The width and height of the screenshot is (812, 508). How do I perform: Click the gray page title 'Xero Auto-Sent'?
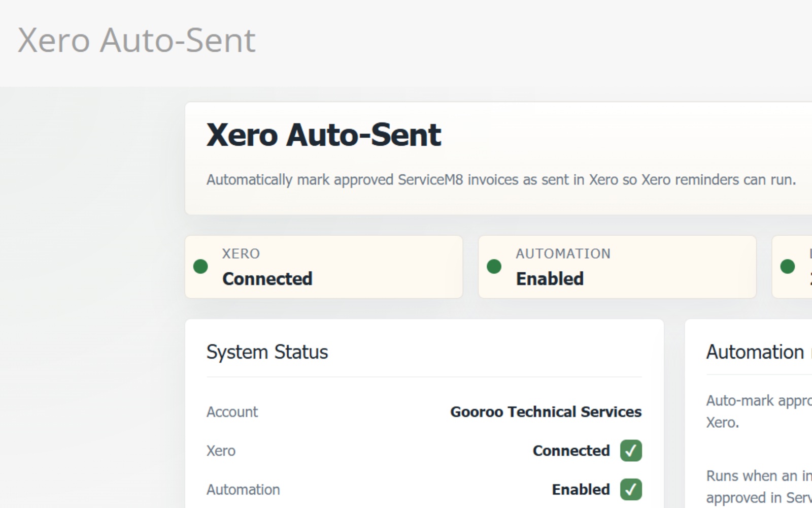point(137,40)
